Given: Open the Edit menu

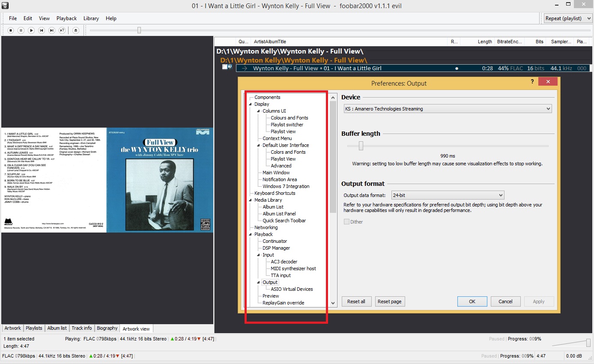Looking at the screenshot, I should click(x=28, y=18).
